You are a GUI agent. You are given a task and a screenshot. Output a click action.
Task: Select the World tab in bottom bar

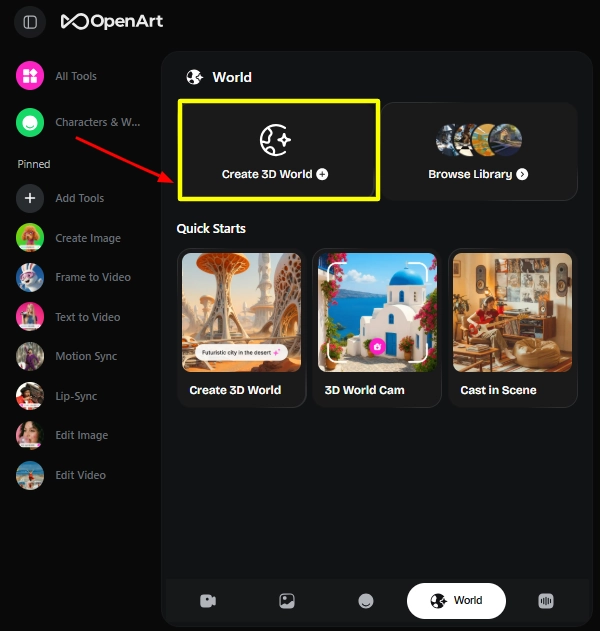[456, 601]
